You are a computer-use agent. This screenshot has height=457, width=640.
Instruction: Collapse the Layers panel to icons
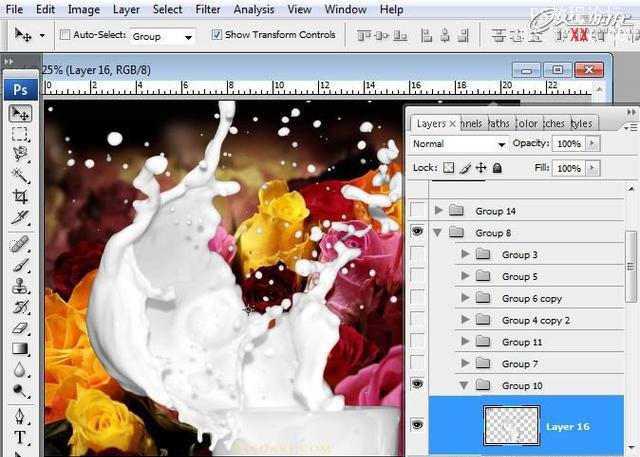point(631,112)
